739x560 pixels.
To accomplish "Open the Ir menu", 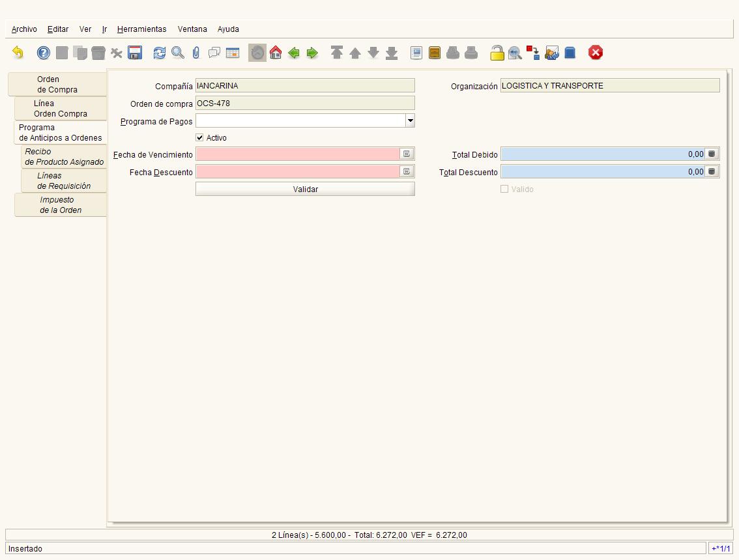I will coord(105,29).
